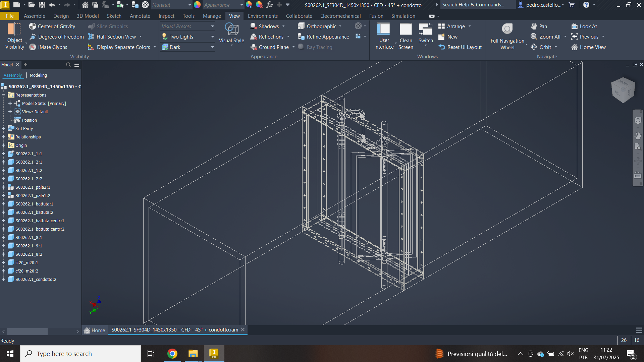Screen dimensions: 644x362
Task: Select S00262.1_pala2:1 component
Action: (x=33, y=187)
